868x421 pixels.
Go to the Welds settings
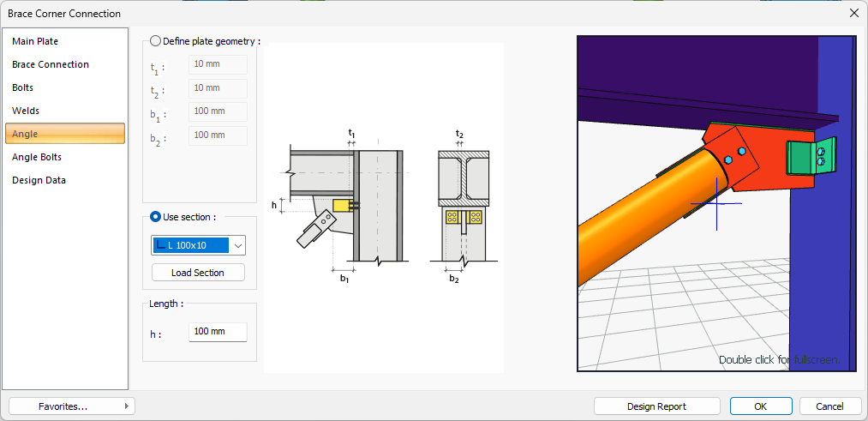tap(26, 111)
